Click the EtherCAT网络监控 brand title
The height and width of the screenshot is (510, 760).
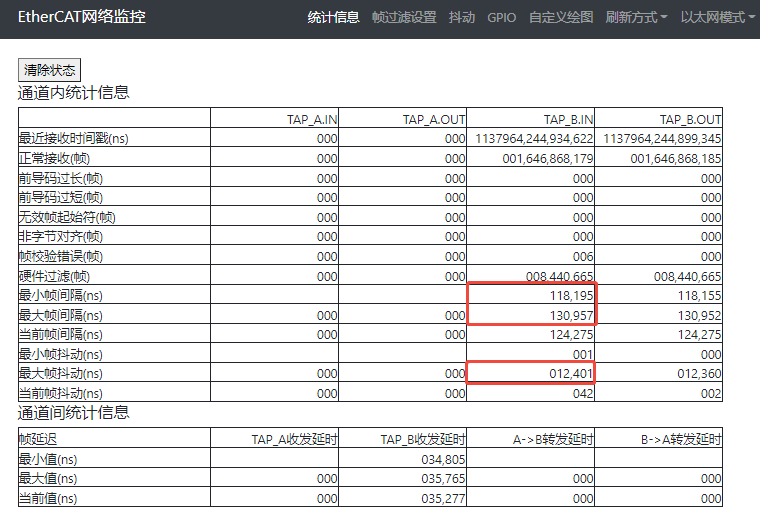click(x=81, y=17)
